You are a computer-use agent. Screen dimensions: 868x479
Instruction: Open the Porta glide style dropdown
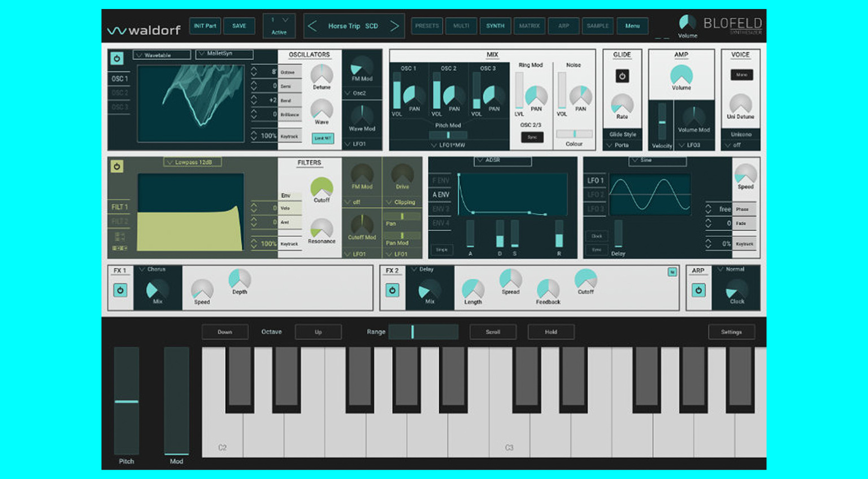[x=622, y=145]
